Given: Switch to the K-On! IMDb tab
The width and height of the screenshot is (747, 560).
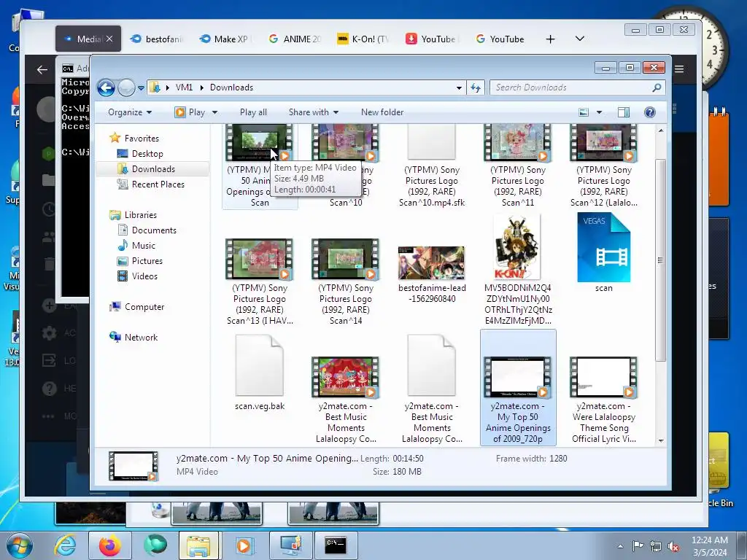Looking at the screenshot, I should pyautogui.click(x=364, y=39).
